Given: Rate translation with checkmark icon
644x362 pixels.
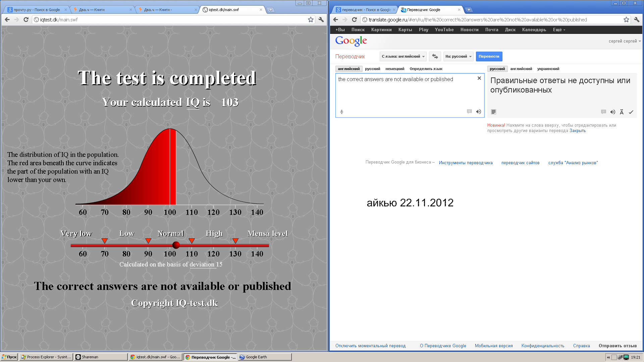Looking at the screenshot, I should coord(631,112).
